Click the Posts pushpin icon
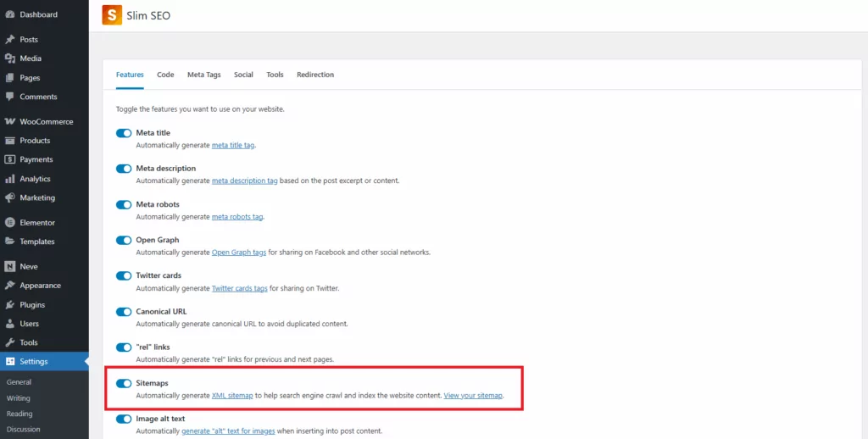Viewport: 868px width, 439px height. (9, 40)
